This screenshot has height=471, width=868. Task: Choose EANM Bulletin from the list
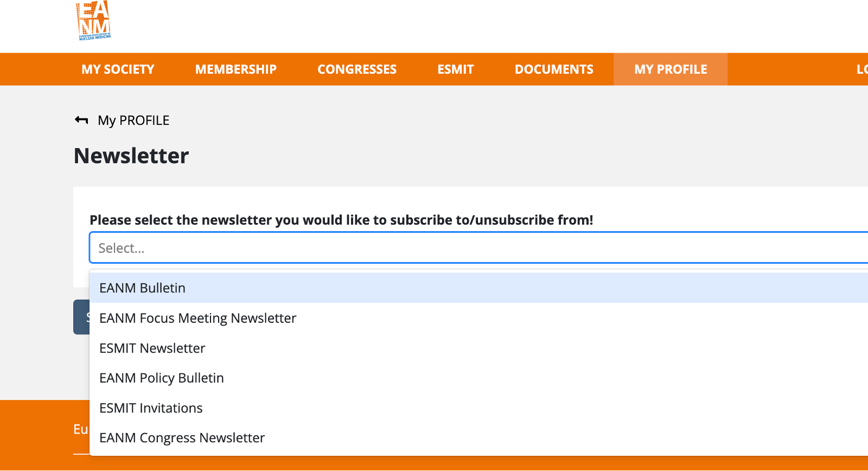[143, 288]
